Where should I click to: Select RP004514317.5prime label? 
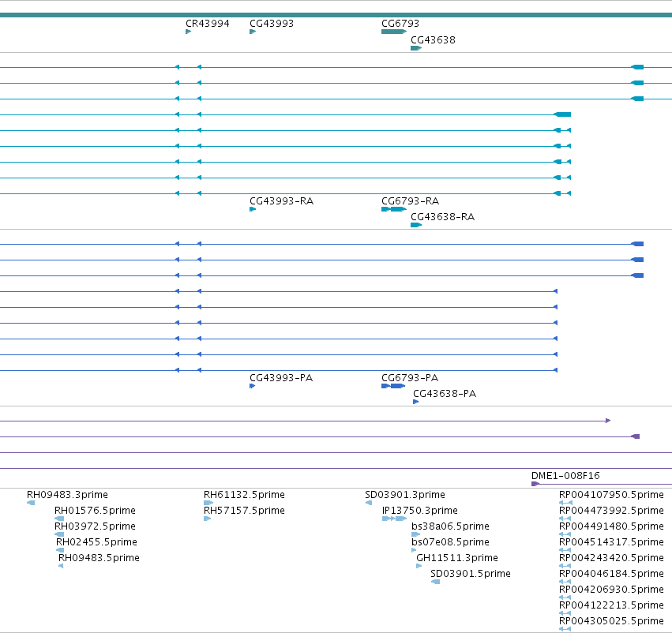click(611, 541)
